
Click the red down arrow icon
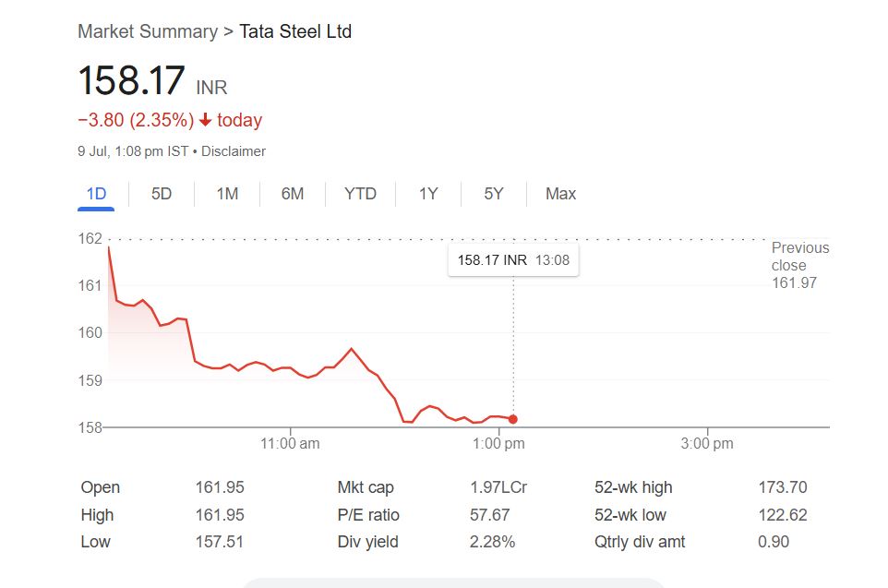[x=205, y=121]
